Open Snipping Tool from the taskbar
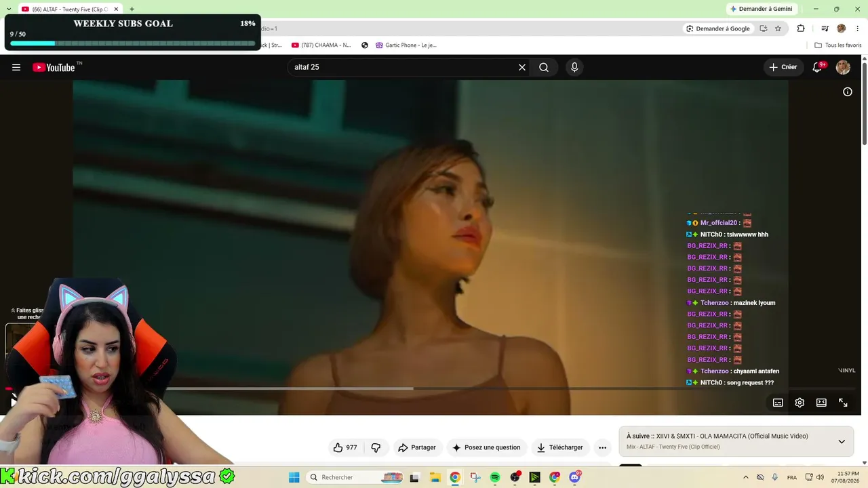This screenshot has width=868, height=488. point(475,477)
